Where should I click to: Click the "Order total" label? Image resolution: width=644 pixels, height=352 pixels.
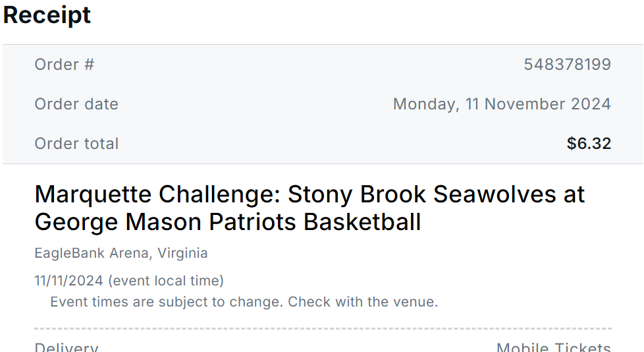[76, 144]
